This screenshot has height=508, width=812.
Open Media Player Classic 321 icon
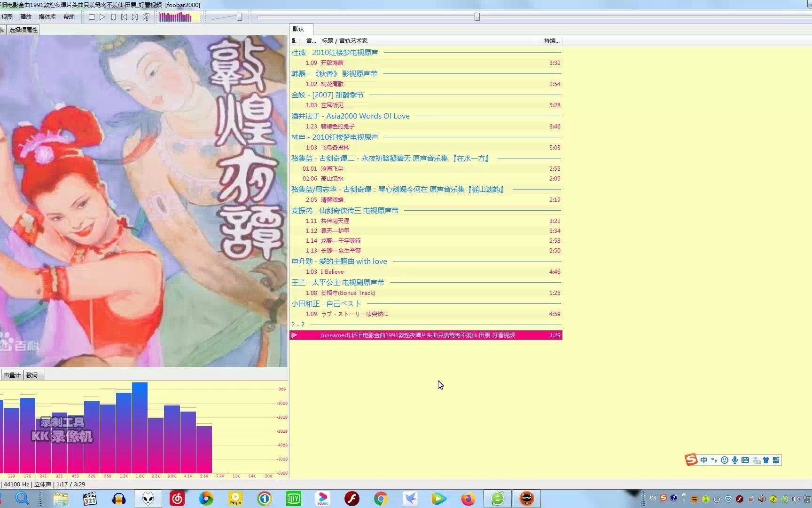[90, 499]
